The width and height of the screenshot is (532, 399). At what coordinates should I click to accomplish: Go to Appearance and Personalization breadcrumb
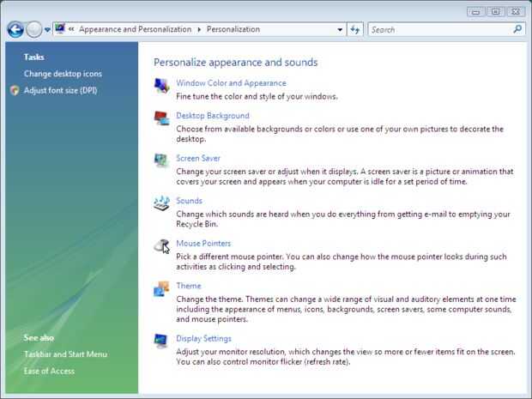point(135,29)
